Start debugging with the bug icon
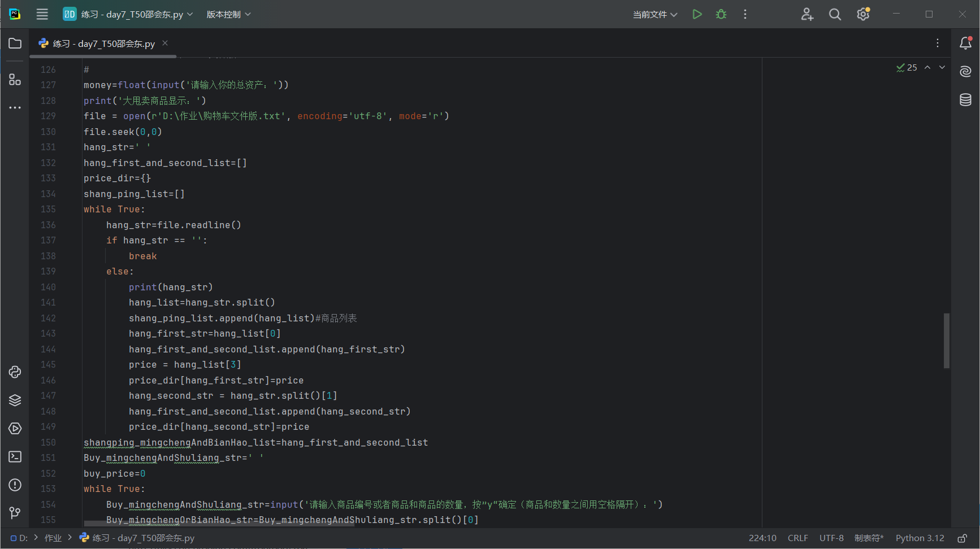980x549 pixels. click(x=721, y=14)
